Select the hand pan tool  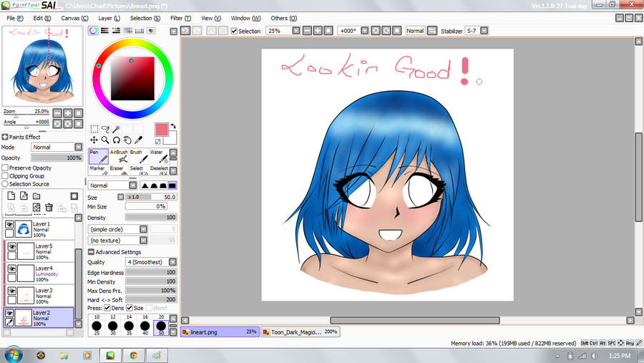tap(127, 140)
